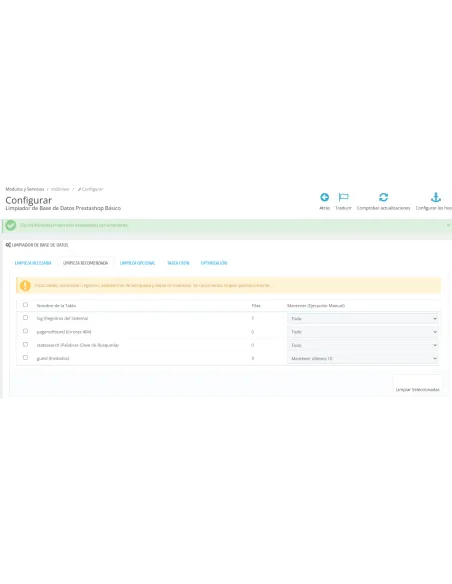
Task: Click the 'pagenotfound (Errores 404)' table name
Action: coord(64,332)
